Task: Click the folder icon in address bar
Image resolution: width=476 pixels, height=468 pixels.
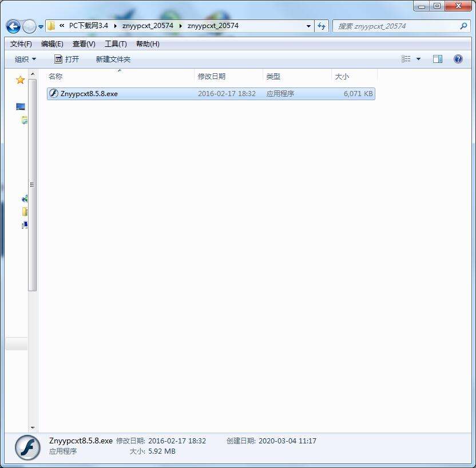Action: 51,26
